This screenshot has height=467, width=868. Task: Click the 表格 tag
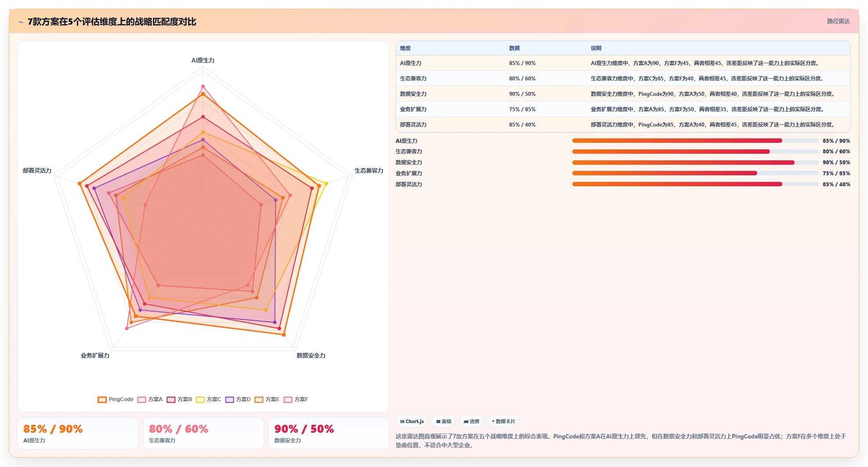(444, 421)
